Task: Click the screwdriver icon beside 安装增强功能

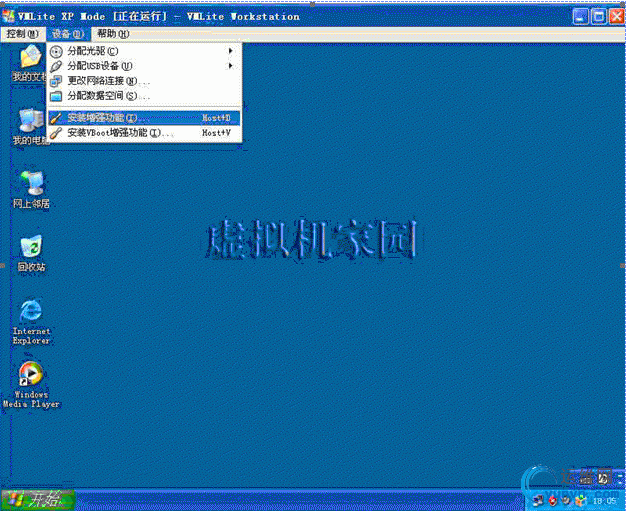Action: click(56, 118)
